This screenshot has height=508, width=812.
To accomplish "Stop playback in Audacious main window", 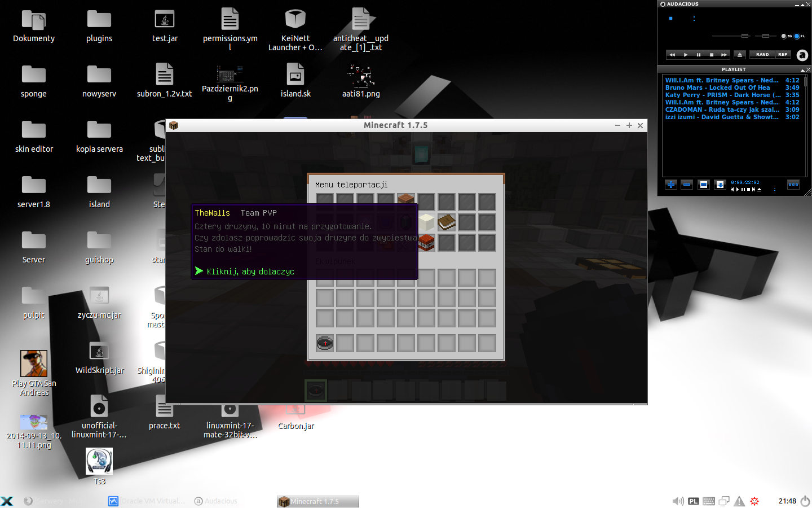I will (711, 55).
